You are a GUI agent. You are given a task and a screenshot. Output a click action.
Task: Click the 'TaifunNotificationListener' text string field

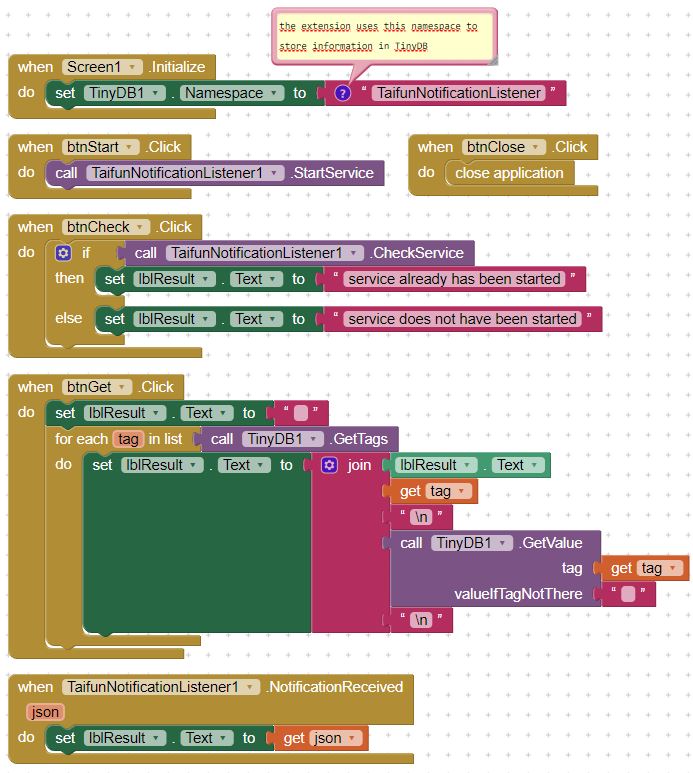[459, 93]
